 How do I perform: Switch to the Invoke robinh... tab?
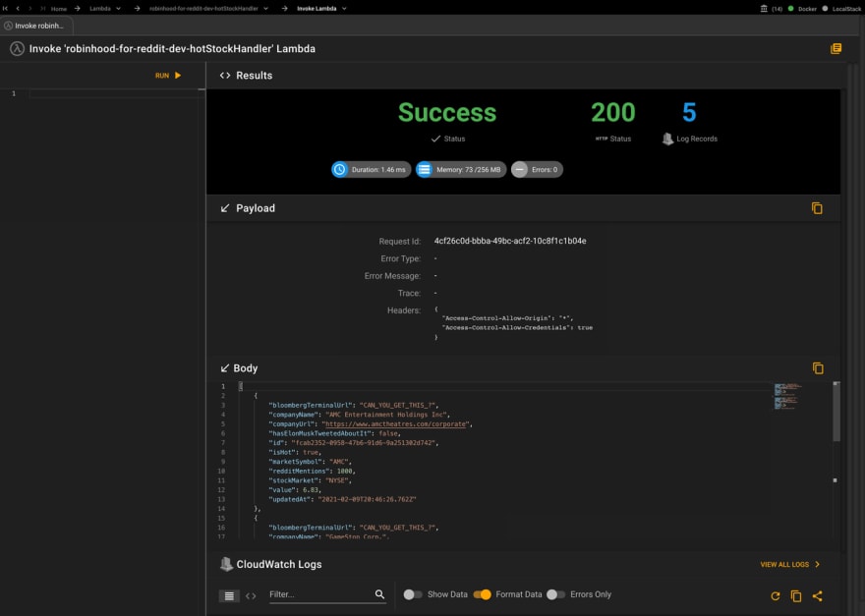click(36, 26)
